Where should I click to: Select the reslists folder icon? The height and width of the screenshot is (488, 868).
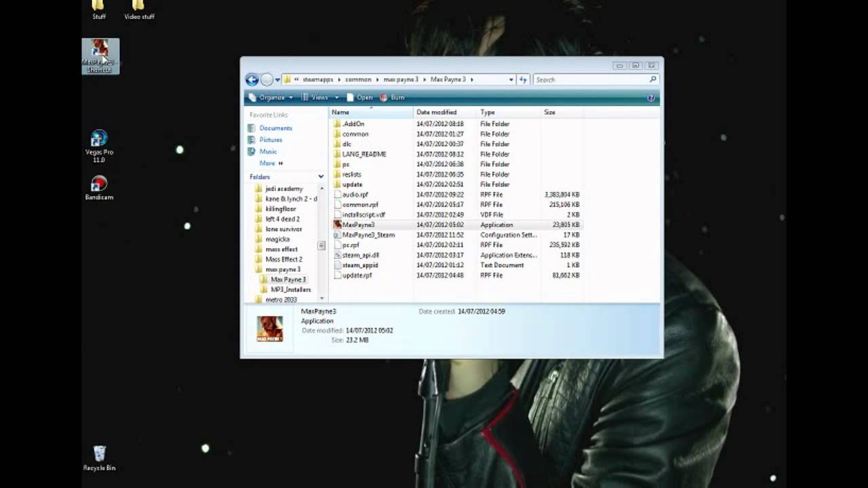pyautogui.click(x=337, y=174)
